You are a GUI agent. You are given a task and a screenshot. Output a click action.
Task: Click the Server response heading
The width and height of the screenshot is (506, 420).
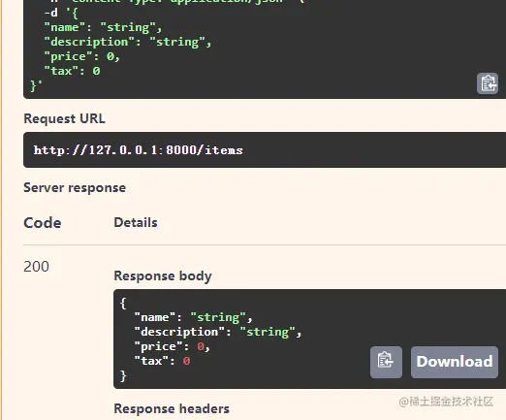[75, 188]
